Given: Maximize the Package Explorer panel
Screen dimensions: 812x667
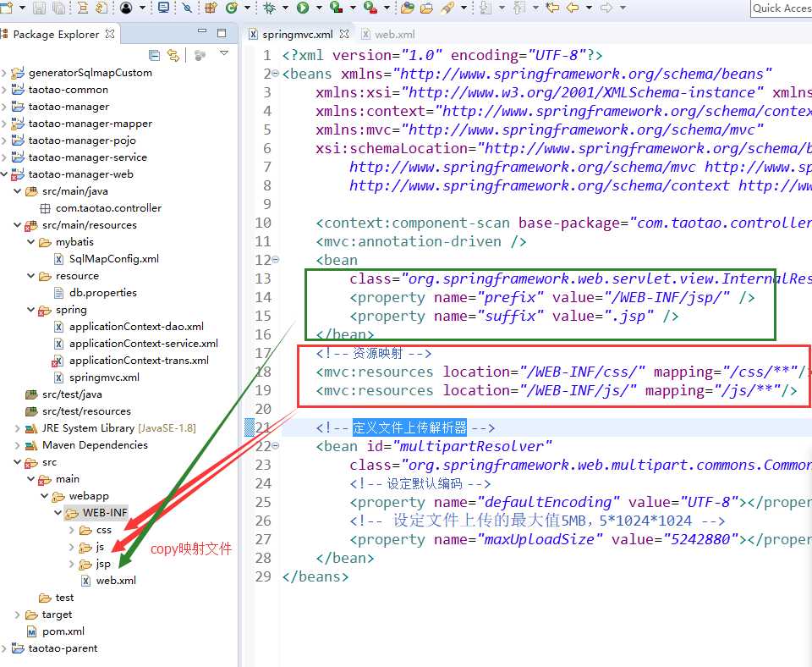Looking at the screenshot, I should (x=222, y=33).
